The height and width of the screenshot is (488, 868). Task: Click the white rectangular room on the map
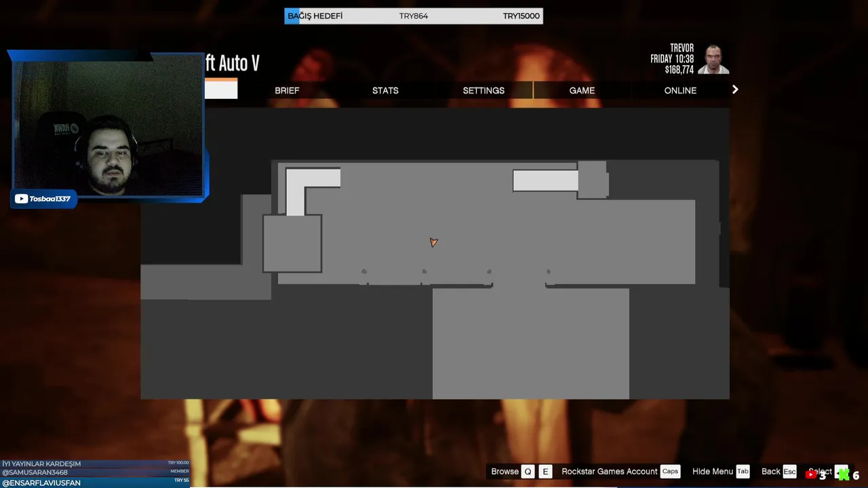coord(545,181)
